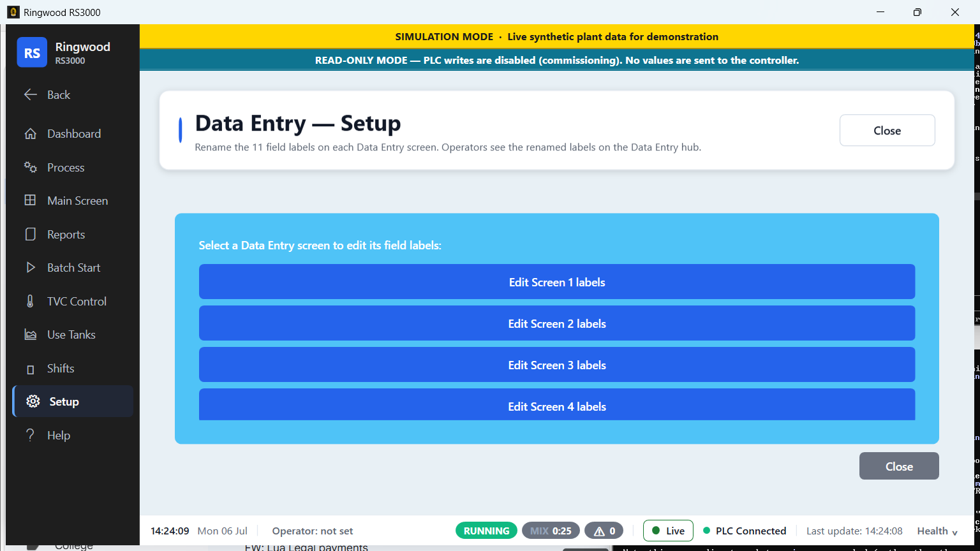This screenshot has height=551, width=980.
Task: Click Edit Screen 1 labels button
Action: coord(557,282)
